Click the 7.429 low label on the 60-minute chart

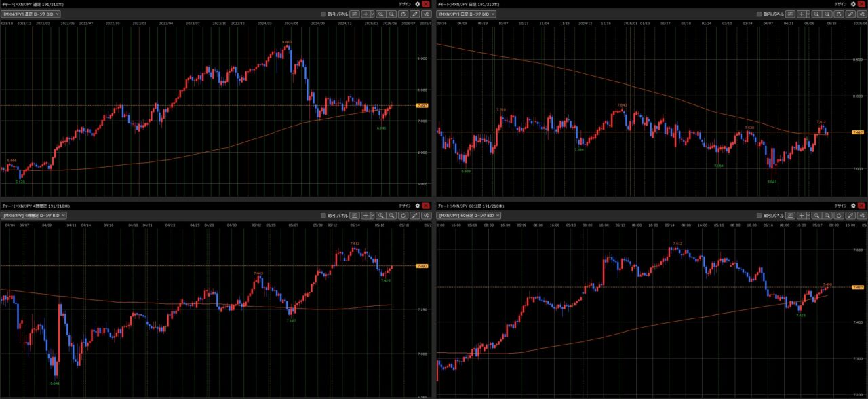click(x=801, y=315)
